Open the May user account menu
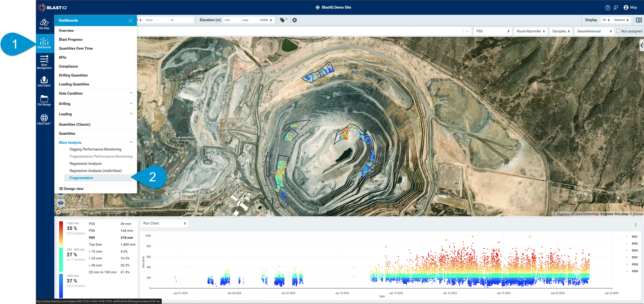The width and height of the screenshot is (644, 304). pos(630,8)
